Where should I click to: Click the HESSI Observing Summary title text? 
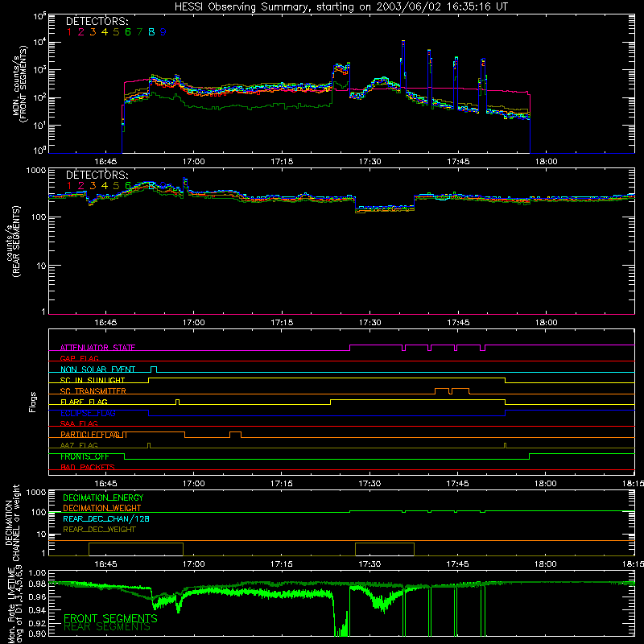click(341, 7)
